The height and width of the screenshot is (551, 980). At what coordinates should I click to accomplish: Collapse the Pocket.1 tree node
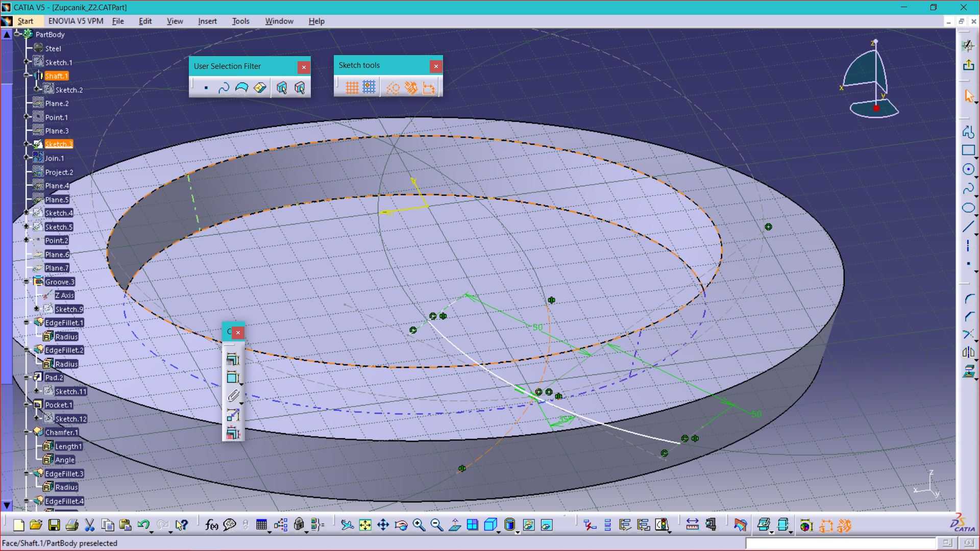(27, 405)
